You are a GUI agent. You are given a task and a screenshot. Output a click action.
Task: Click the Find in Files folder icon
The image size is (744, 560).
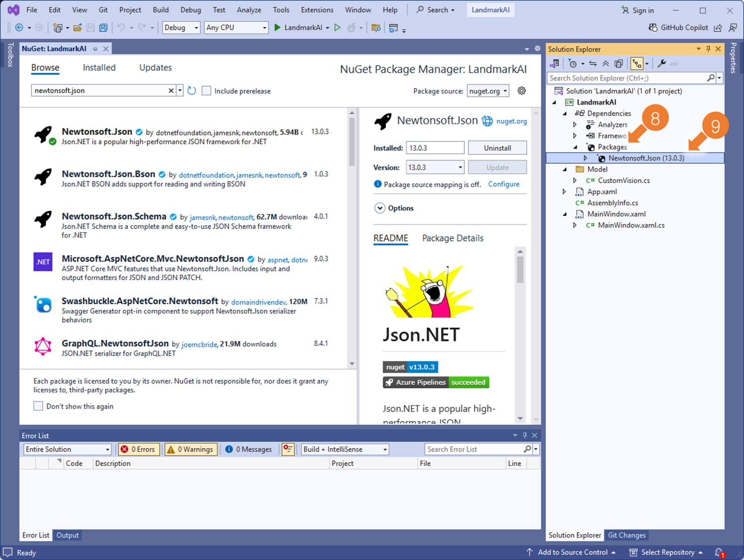tap(376, 28)
